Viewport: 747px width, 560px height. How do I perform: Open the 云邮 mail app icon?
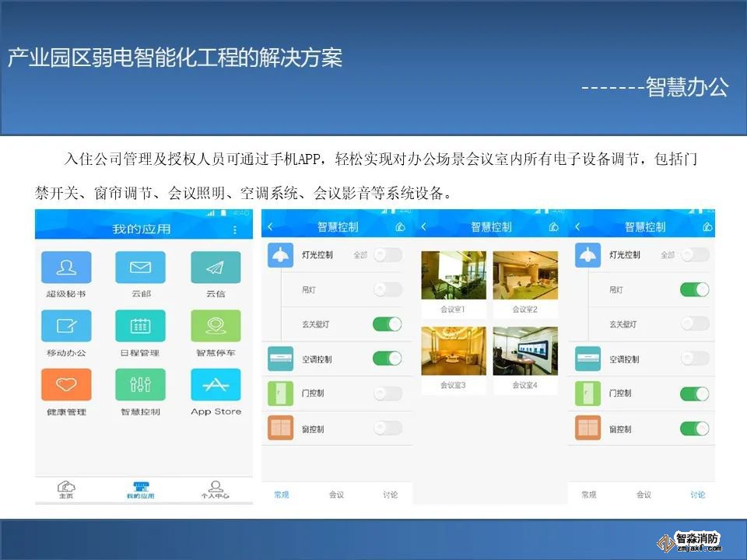(140, 268)
